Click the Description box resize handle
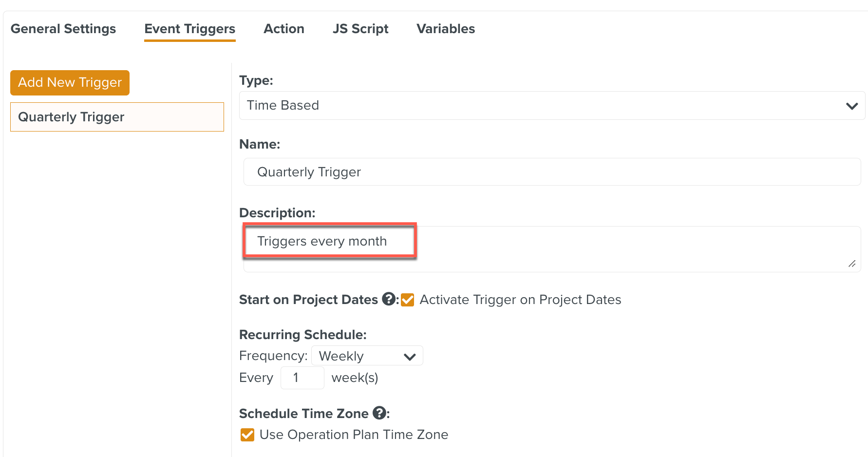The image size is (868, 457). pyautogui.click(x=851, y=264)
